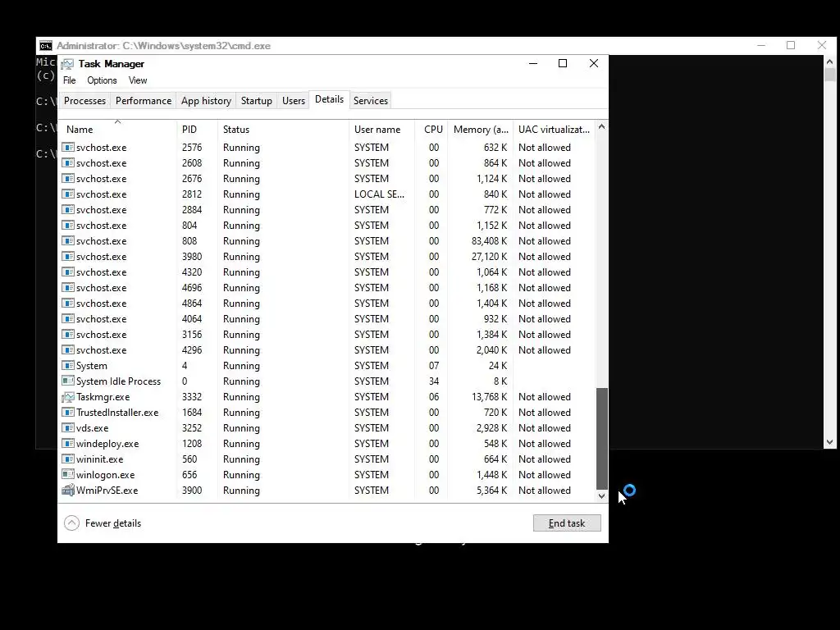Click the Taskmgr.exe process icon
The width and height of the screenshot is (840, 630).
tap(67, 396)
